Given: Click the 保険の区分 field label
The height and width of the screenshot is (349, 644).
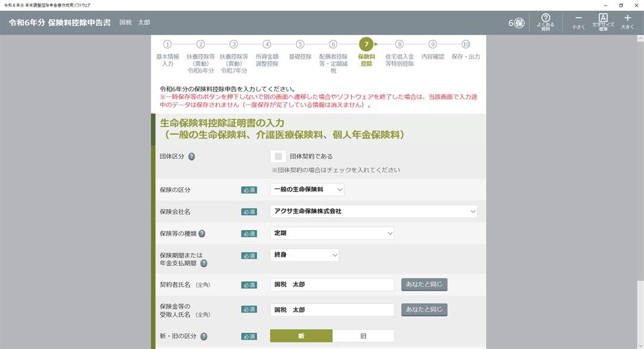Looking at the screenshot, I should click(x=175, y=190).
